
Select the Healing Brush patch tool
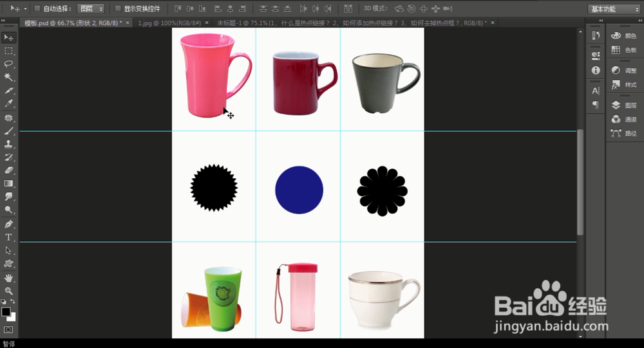8,118
